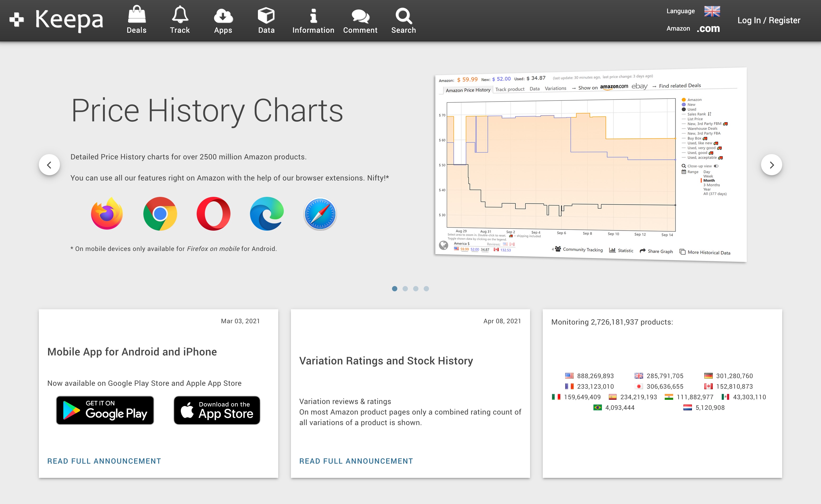Click the Firefox browser extension icon
The width and height of the screenshot is (821, 504).
click(107, 213)
